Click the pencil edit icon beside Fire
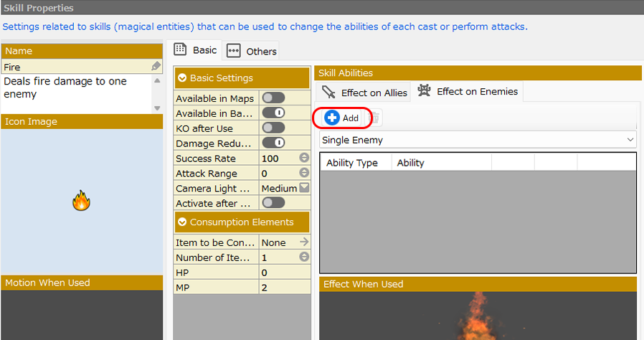The width and height of the screenshot is (644, 340). coord(156,67)
